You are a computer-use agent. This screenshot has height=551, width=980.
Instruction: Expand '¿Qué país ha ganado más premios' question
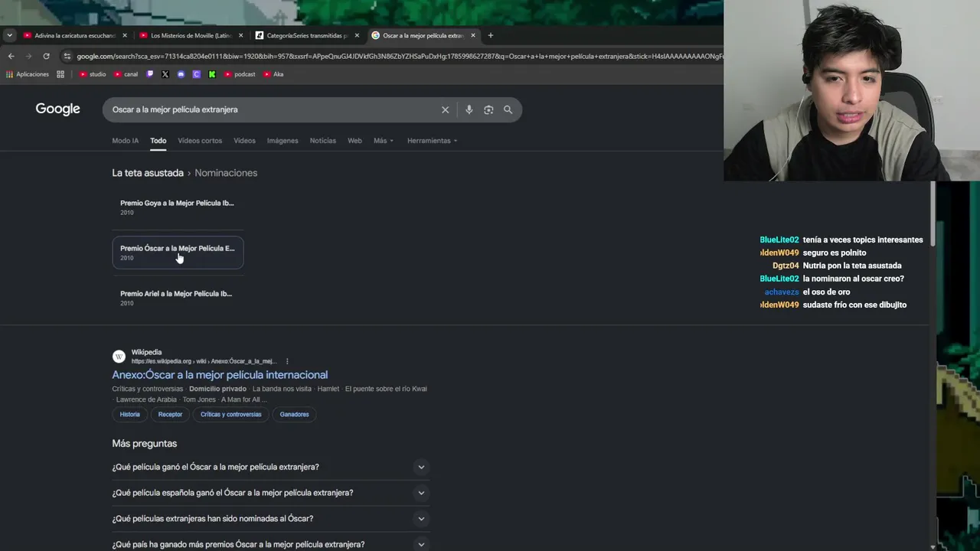point(270,544)
